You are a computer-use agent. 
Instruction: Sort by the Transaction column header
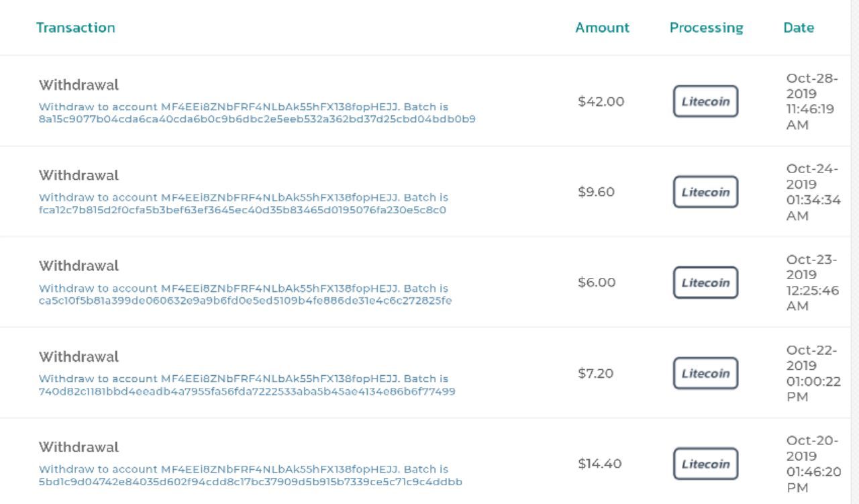(x=76, y=28)
